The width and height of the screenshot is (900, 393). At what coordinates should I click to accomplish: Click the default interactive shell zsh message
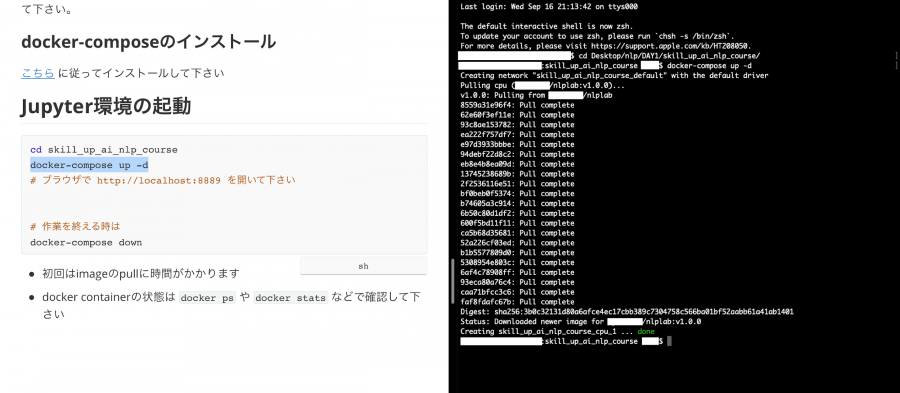(x=546, y=26)
